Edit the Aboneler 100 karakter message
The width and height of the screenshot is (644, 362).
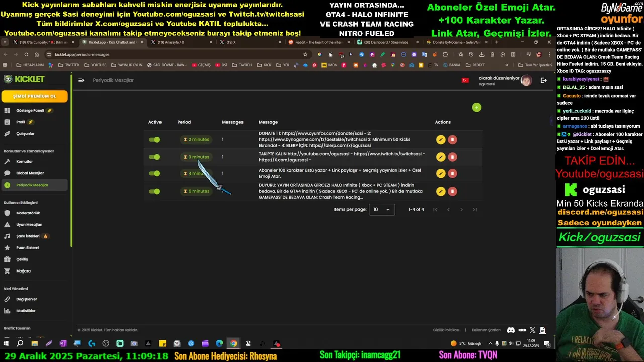(441, 173)
